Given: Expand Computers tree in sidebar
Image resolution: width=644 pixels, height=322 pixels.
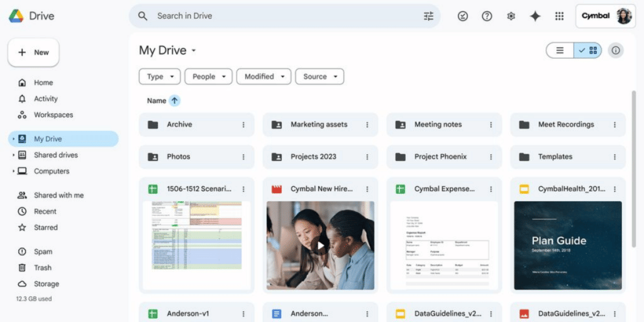Looking at the screenshot, I should (13, 171).
